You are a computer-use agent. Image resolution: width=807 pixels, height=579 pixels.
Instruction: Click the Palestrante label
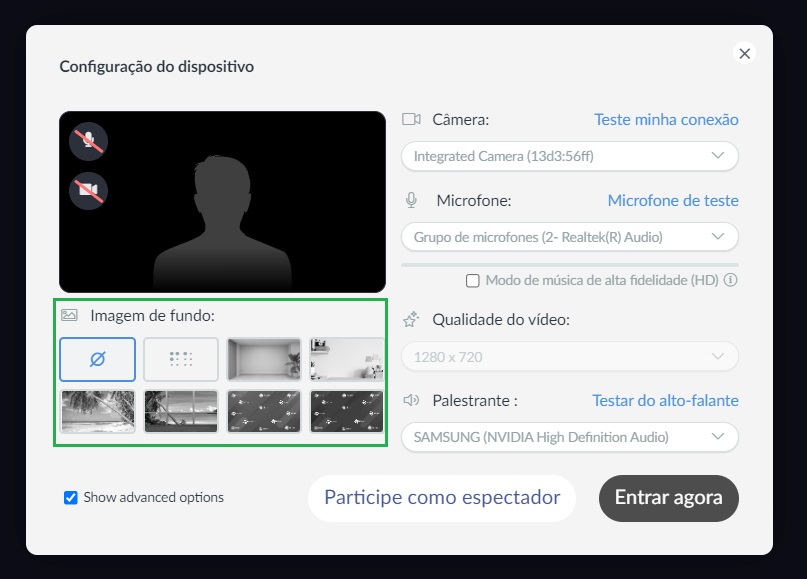tap(475, 400)
